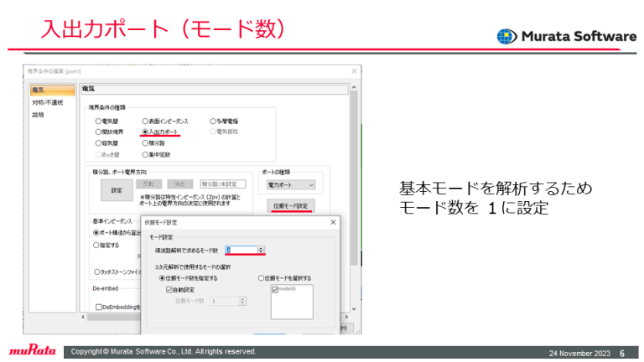644x362 pixels.
Task: Enable the 自動設定 checkbox
Action: pyautogui.click(x=169, y=288)
